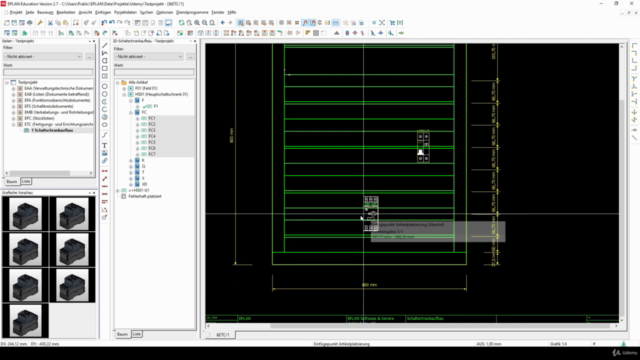Screen dimensions: 640x360
Task: Collapse the HS01 (Hauptschaltschrank 01) node
Action: tap(124, 94)
